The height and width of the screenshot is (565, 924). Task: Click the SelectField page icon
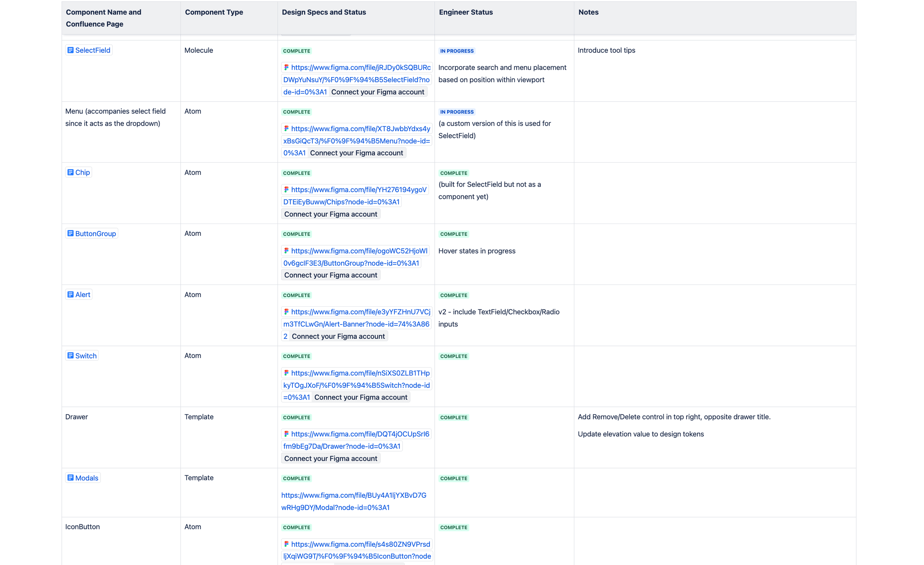point(70,50)
